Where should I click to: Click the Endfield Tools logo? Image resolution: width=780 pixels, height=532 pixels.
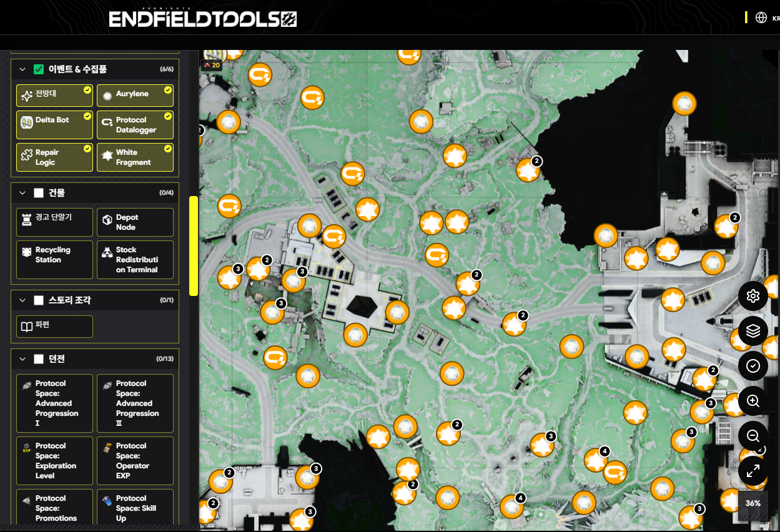pos(203,19)
